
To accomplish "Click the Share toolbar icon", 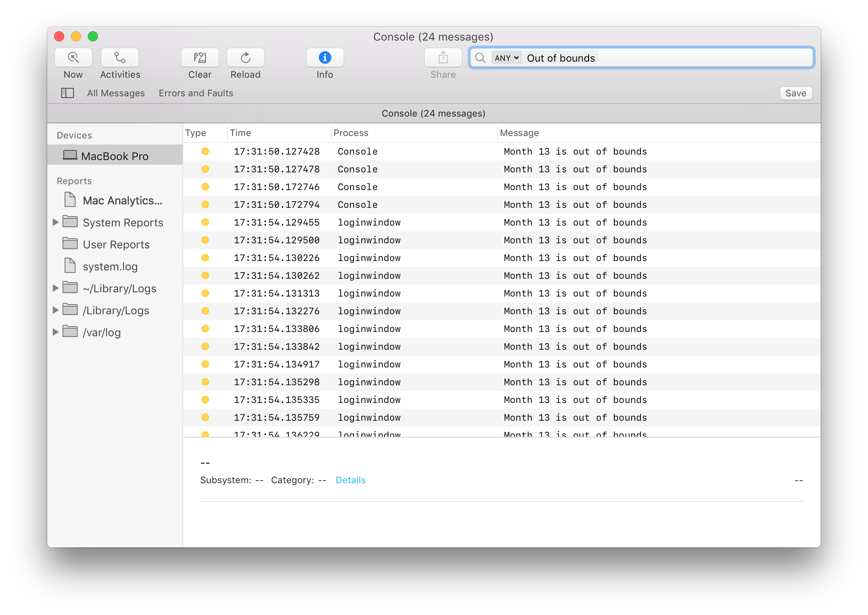I will click(443, 58).
